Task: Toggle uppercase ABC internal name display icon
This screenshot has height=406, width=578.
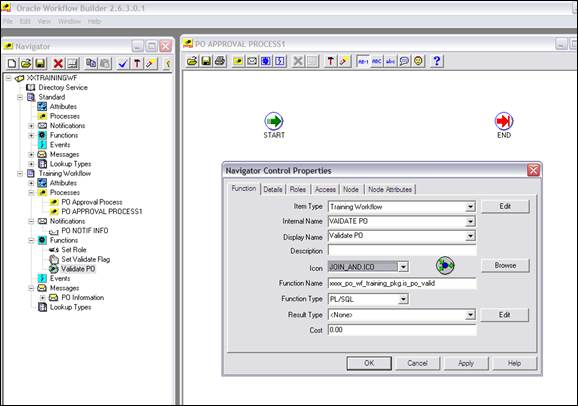Action: 377,61
